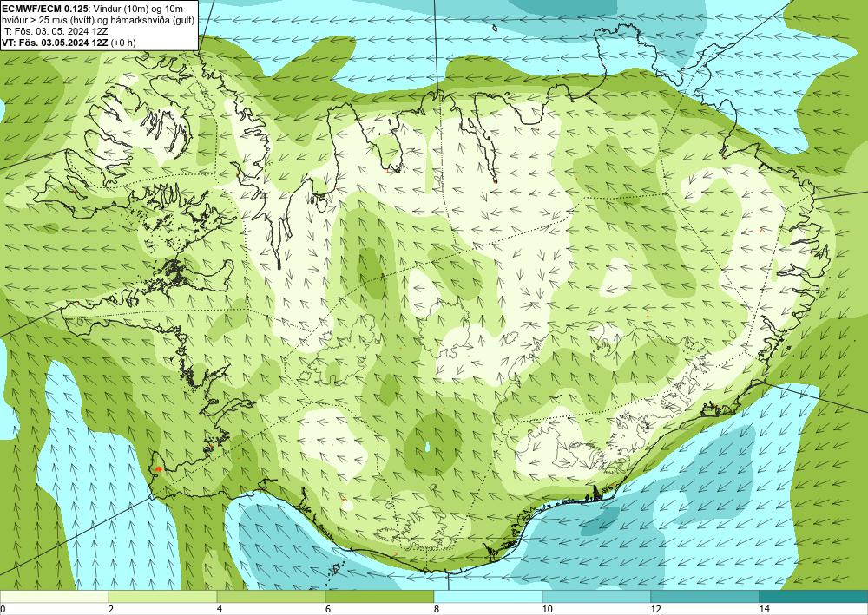Click the 'VT: Fös. 03.05.2024 12Z' valid time

tap(56, 42)
